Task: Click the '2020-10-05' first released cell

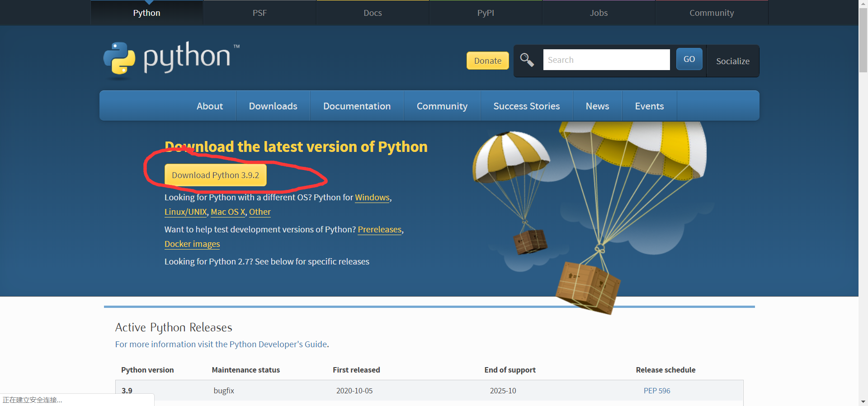Action: pyautogui.click(x=354, y=391)
